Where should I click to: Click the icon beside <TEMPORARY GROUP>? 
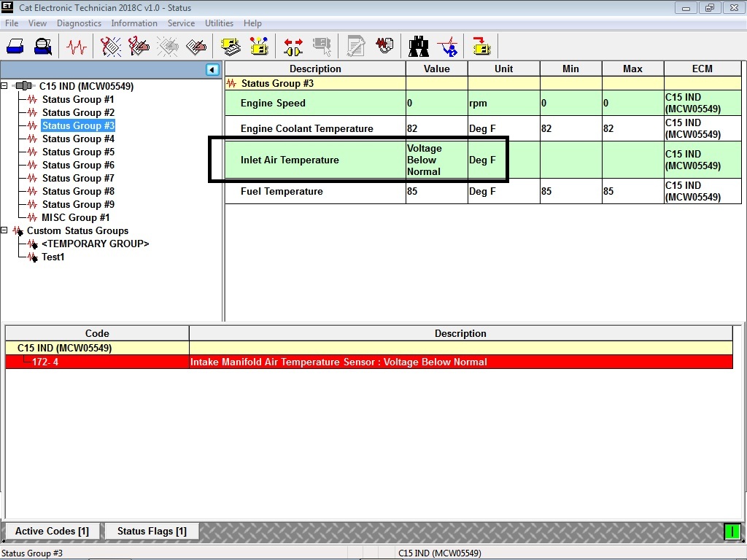(32, 244)
